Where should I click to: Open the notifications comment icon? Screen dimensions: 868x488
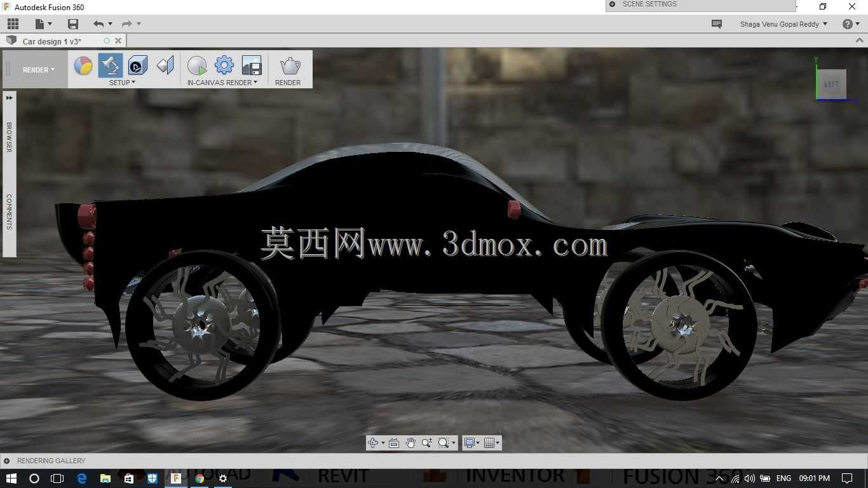point(717,24)
